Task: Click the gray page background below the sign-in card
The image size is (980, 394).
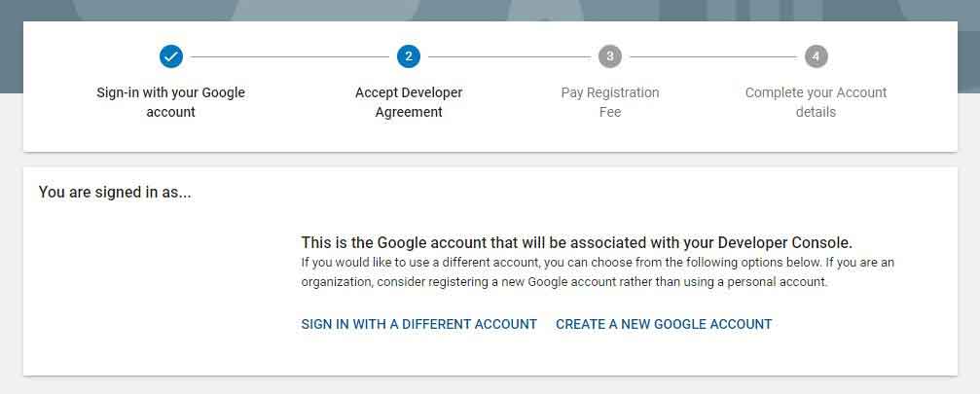Action: (490, 385)
